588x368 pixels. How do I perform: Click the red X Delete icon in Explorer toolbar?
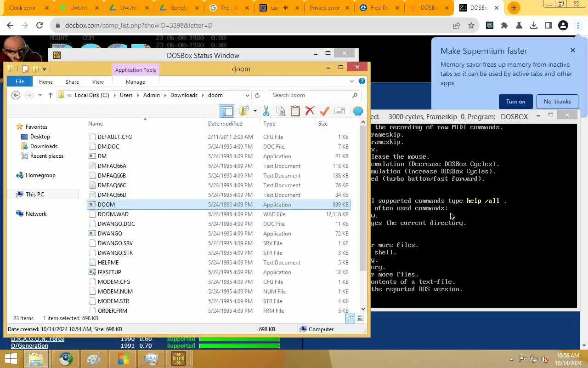click(x=310, y=111)
